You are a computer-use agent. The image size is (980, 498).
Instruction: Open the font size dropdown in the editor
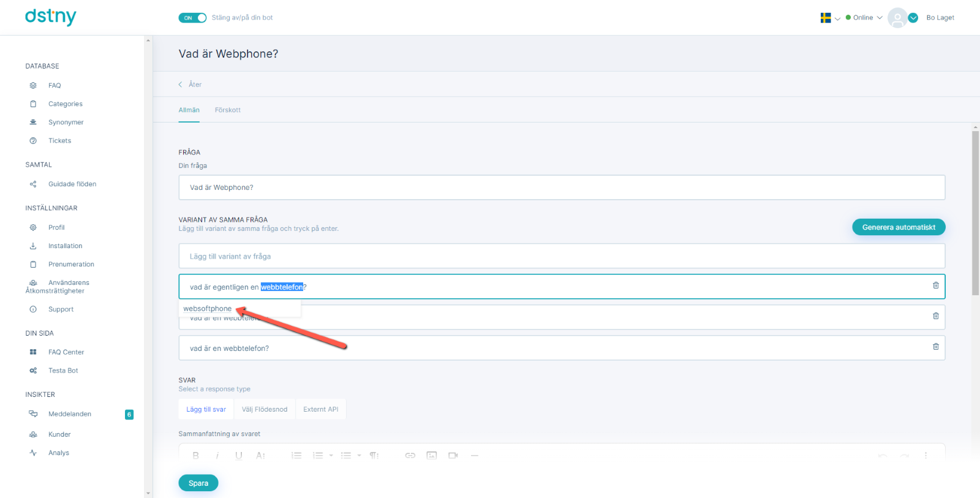260,456
